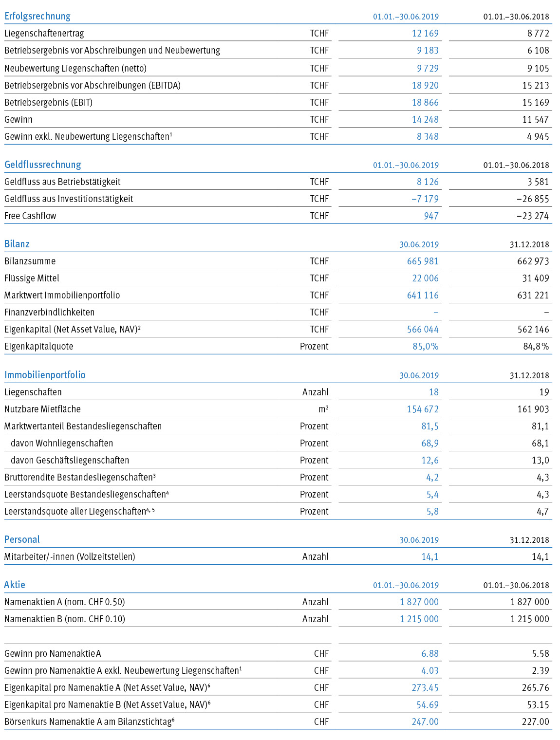Select Gewinn pro Namenaktie A value 6.88
Viewport: 560px width, 740px height.
(x=430, y=653)
